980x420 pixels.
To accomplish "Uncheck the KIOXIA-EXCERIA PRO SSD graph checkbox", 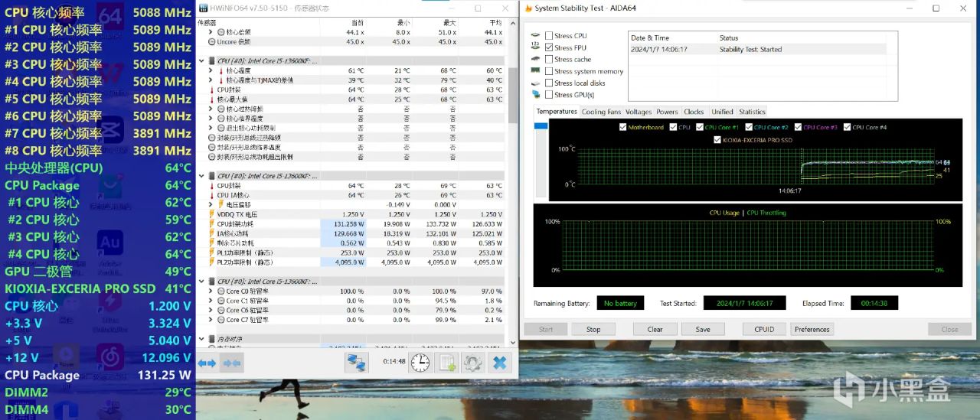I will click(717, 140).
